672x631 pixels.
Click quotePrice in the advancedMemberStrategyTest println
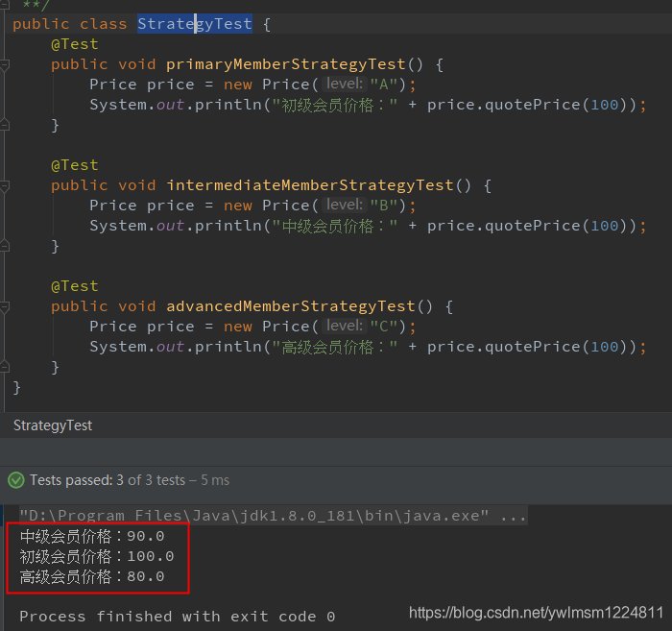(533, 347)
